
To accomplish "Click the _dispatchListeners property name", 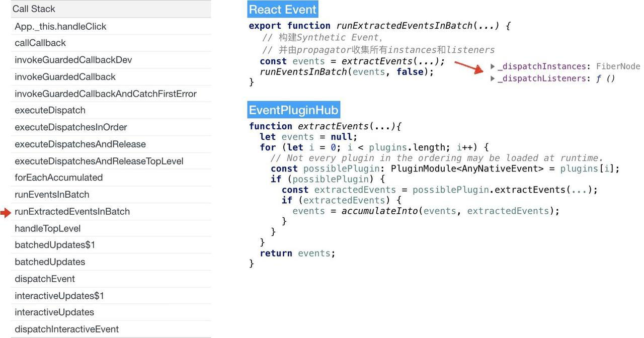I will click(x=541, y=78).
